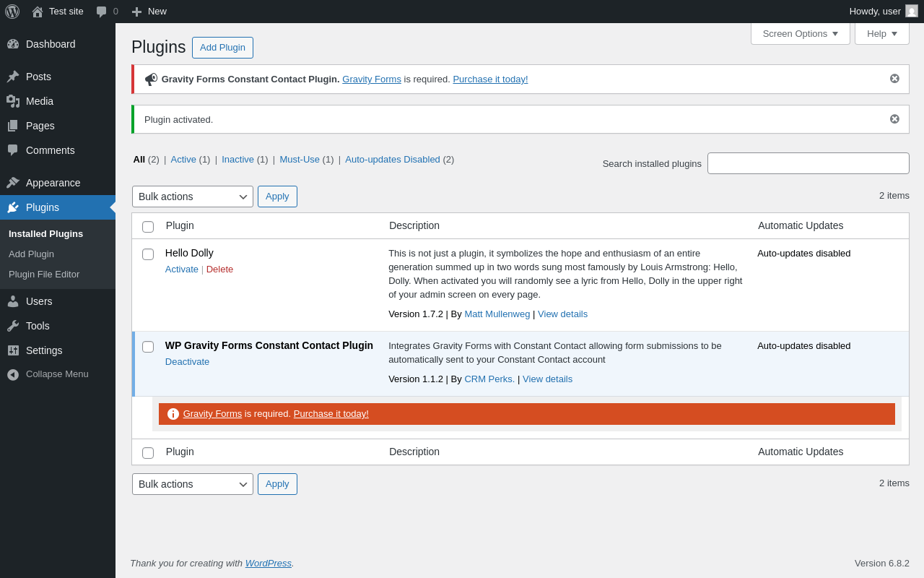Image resolution: width=924 pixels, height=578 pixels.
Task: Delete the Hello Dolly plugin
Action: tap(219, 269)
